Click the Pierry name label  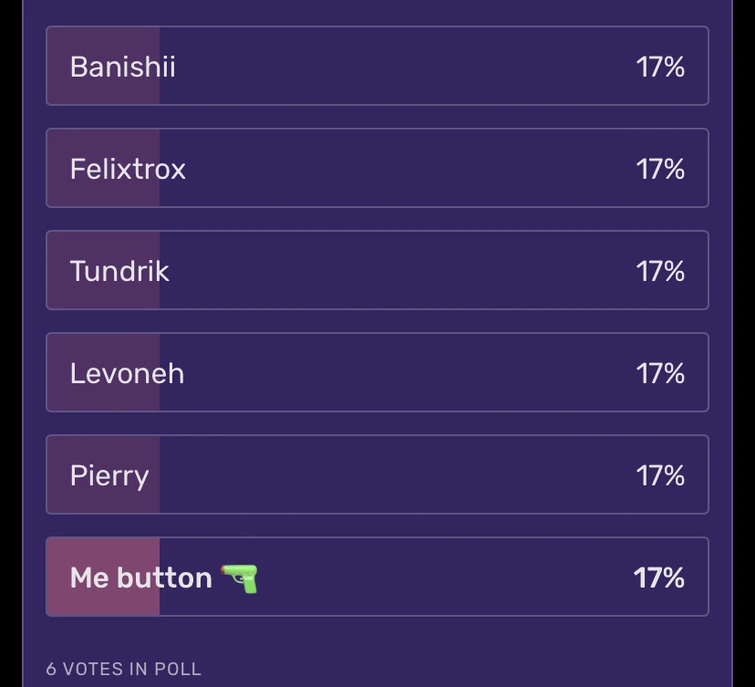pos(109,475)
